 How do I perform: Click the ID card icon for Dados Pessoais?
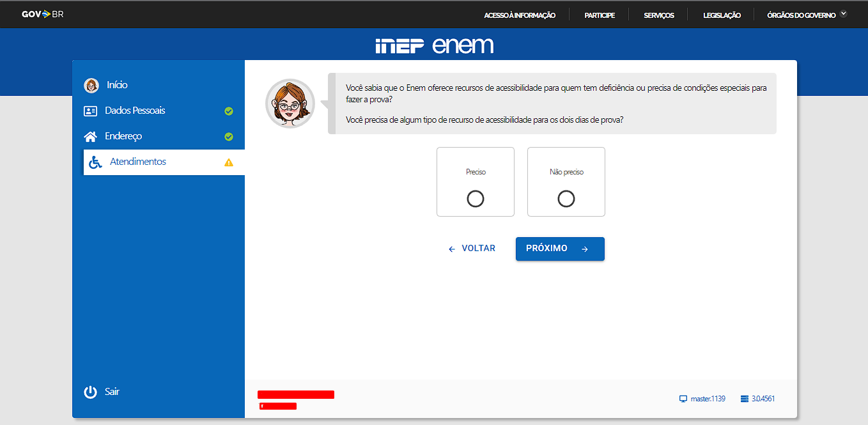point(91,111)
